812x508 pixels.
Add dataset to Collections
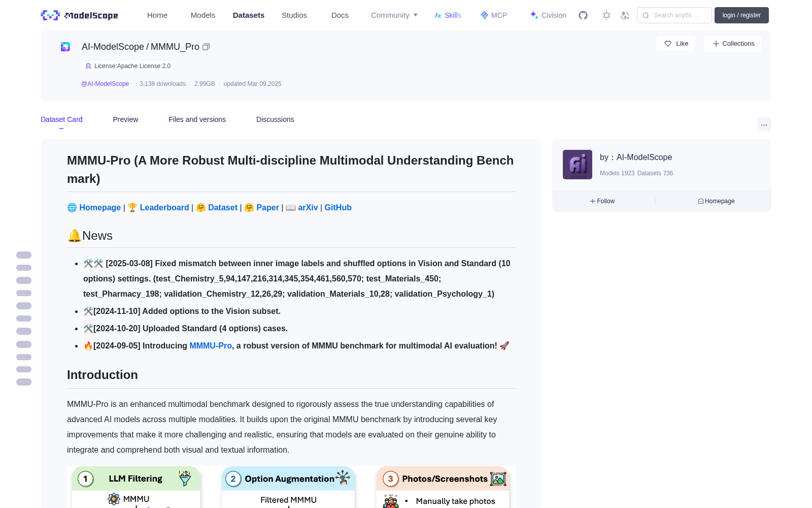(733, 44)
